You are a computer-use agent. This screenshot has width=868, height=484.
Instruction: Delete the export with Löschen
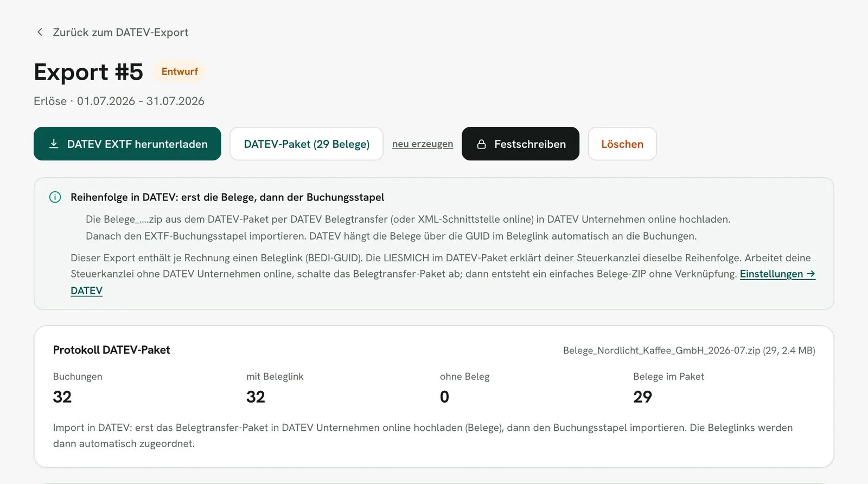click(622, 144)
